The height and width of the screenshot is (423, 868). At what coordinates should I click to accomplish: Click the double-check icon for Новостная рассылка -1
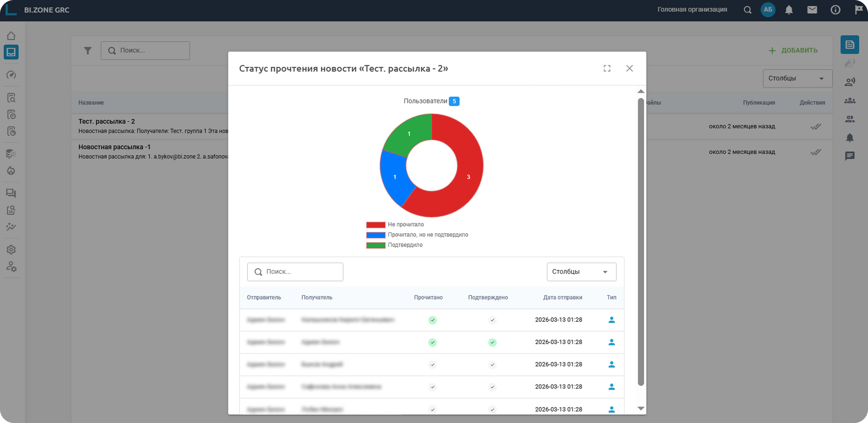coord(816,152)
